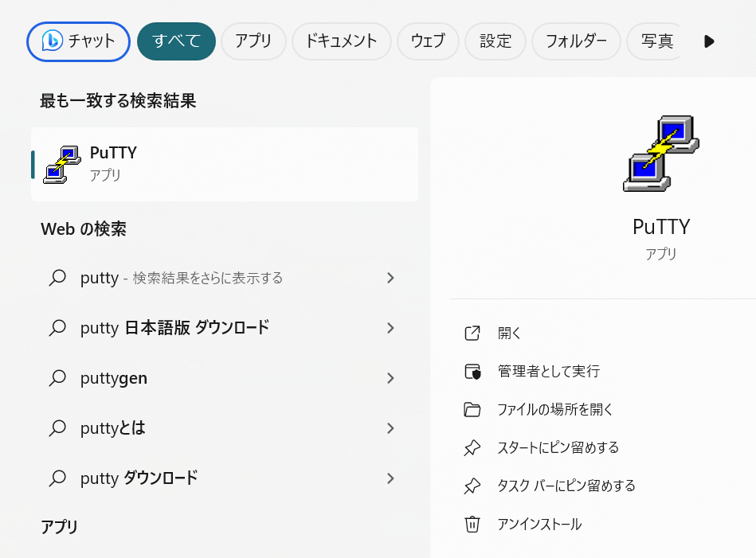
Task: Click the PuTTY title in the details pane
Action: click(x=661, y=227)
